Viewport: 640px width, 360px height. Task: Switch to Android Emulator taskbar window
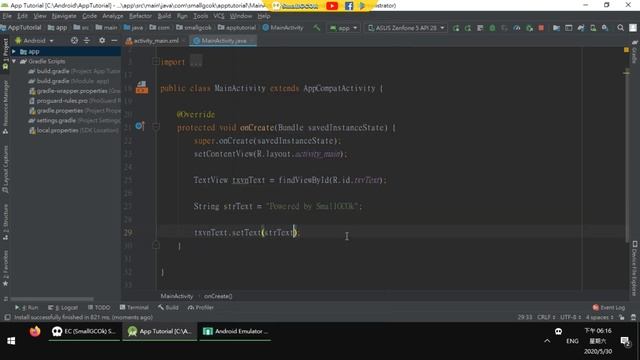coord(236,331)
